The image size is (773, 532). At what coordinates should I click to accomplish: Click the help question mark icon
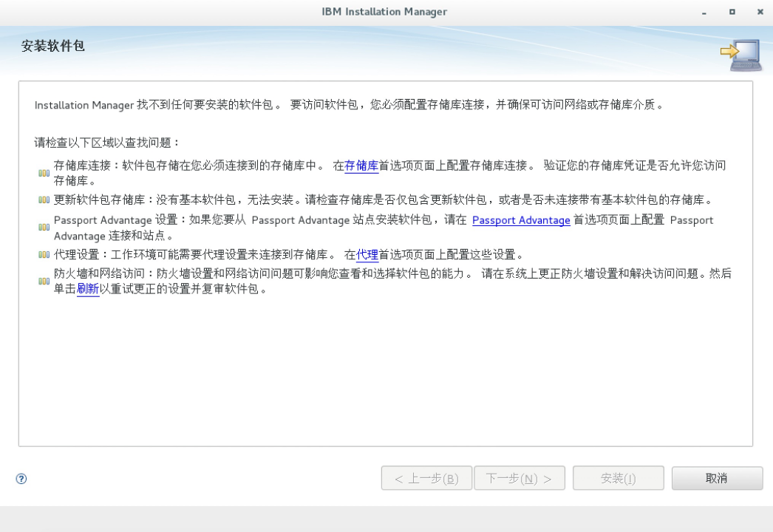pyautogui.click(x=21, y=479)
